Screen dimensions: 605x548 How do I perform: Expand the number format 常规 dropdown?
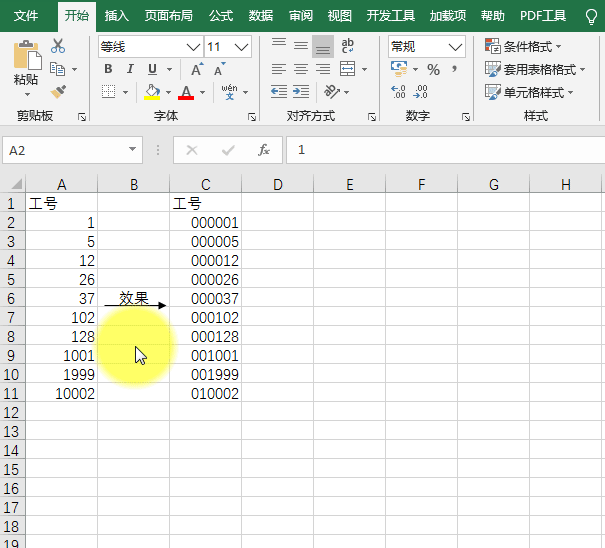(455, 47)
